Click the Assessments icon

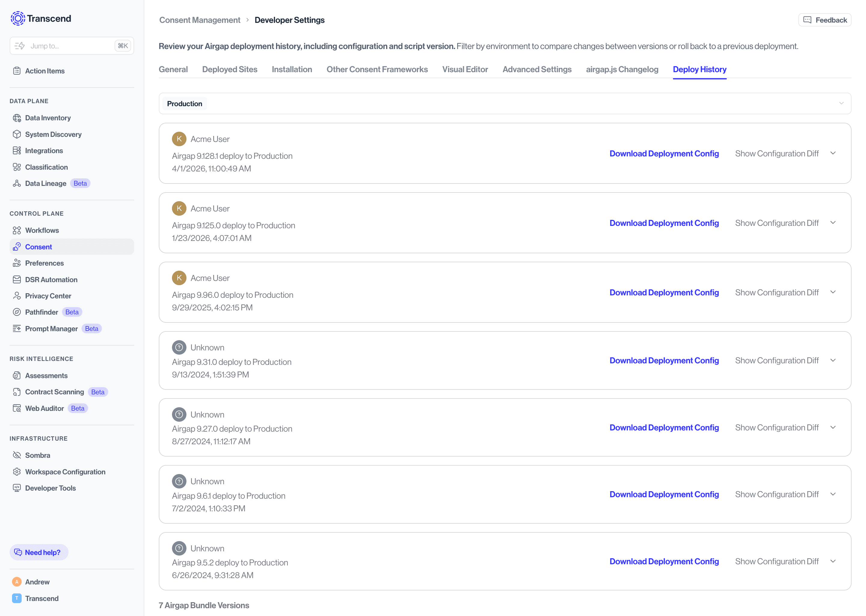[x=17, y=375]
